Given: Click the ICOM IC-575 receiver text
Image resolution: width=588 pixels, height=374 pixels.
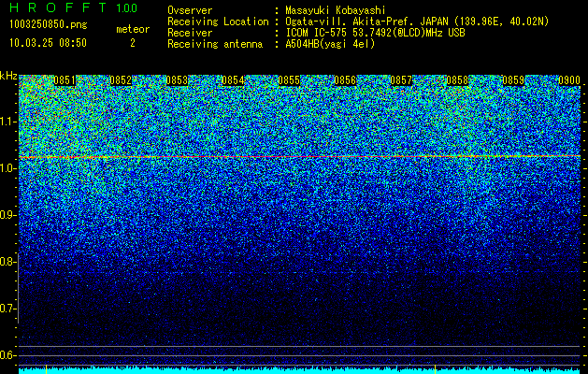Looking at the screenshot, I should coord(375,33).
